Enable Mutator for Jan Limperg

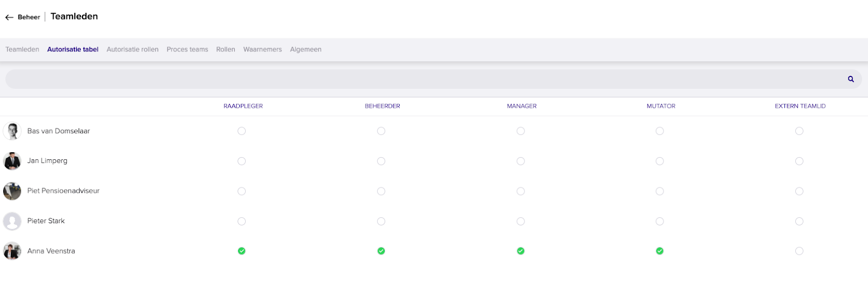[x=660, y=161]
